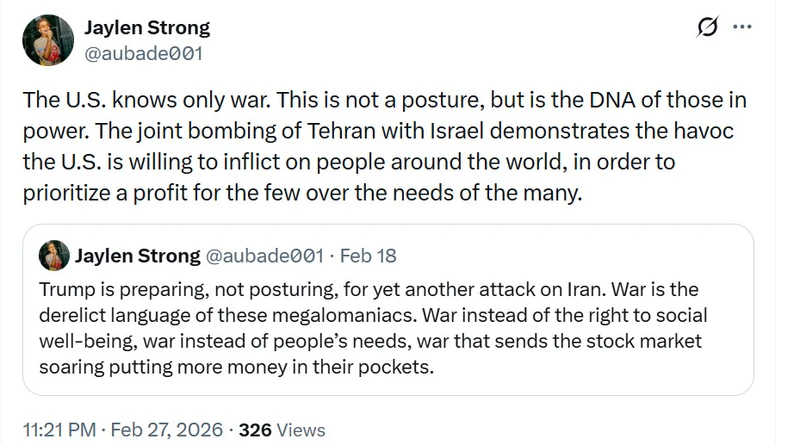Open the three-dot More options menu
The width and height of the screenshot is (800, 444).
[x=742, y=27]
